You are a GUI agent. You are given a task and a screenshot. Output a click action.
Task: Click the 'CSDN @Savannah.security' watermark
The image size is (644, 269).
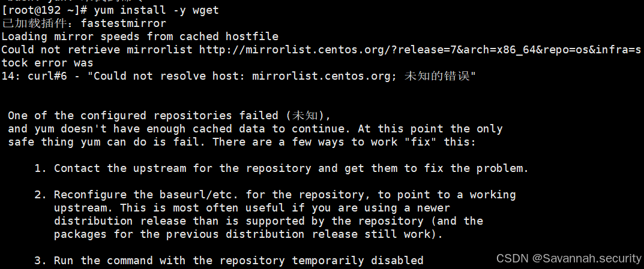pyautogui.click(x=569, y=258)
